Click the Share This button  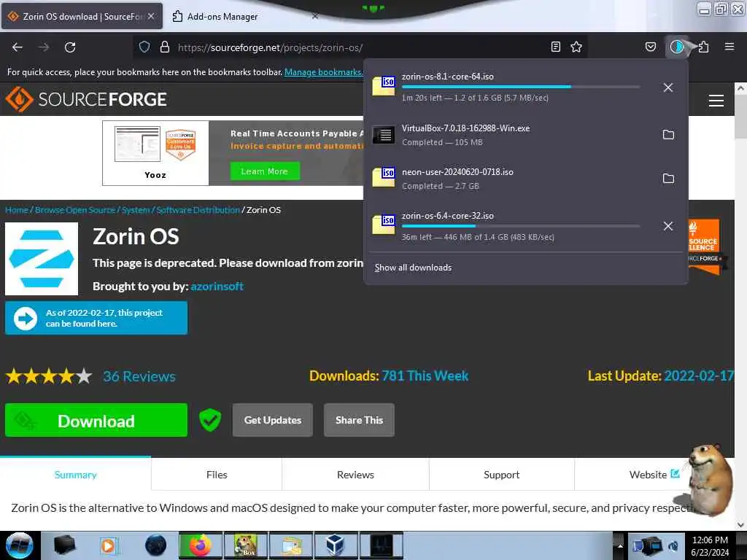[x=359, y=420]
